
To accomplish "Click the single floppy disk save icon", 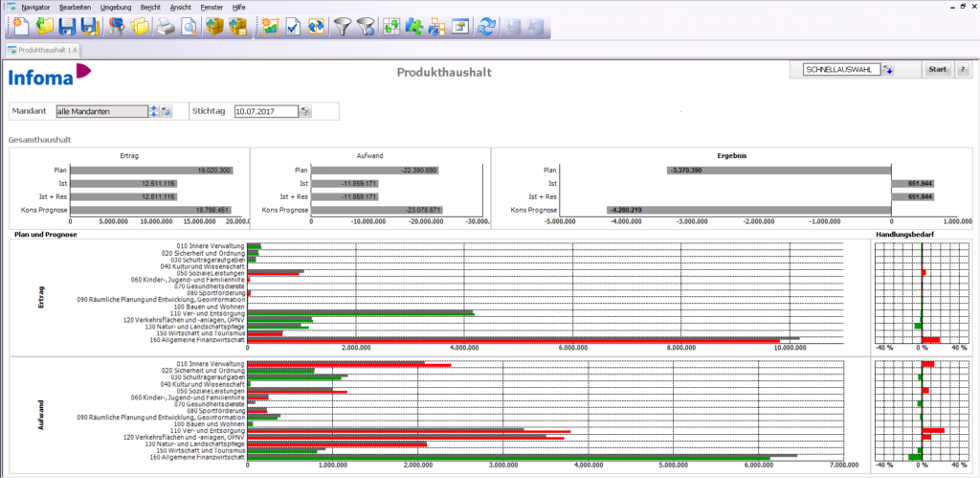I will coord(67,26).
